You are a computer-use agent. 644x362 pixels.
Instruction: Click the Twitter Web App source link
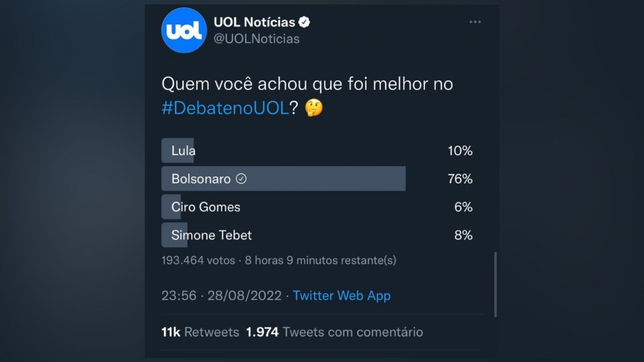342,296
